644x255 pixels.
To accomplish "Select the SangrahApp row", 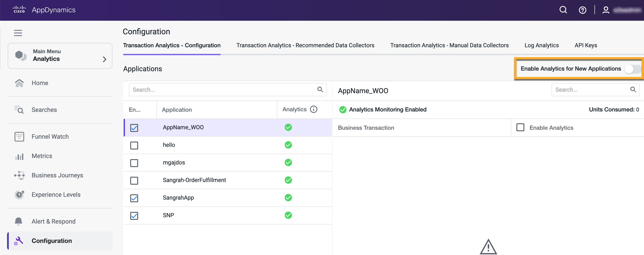I will pos(228,198).
